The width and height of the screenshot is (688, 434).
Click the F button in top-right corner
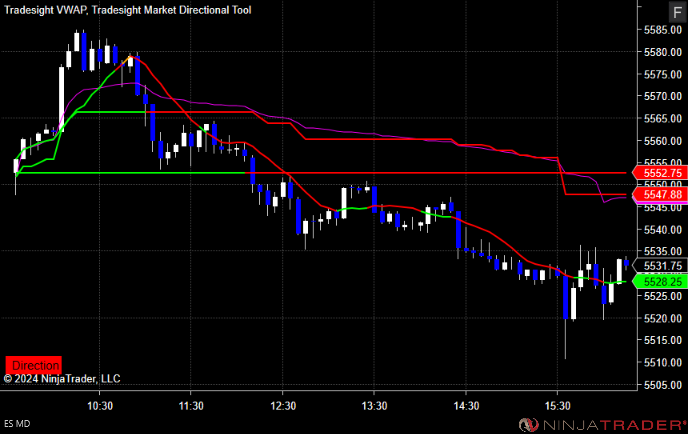(677, 12)
